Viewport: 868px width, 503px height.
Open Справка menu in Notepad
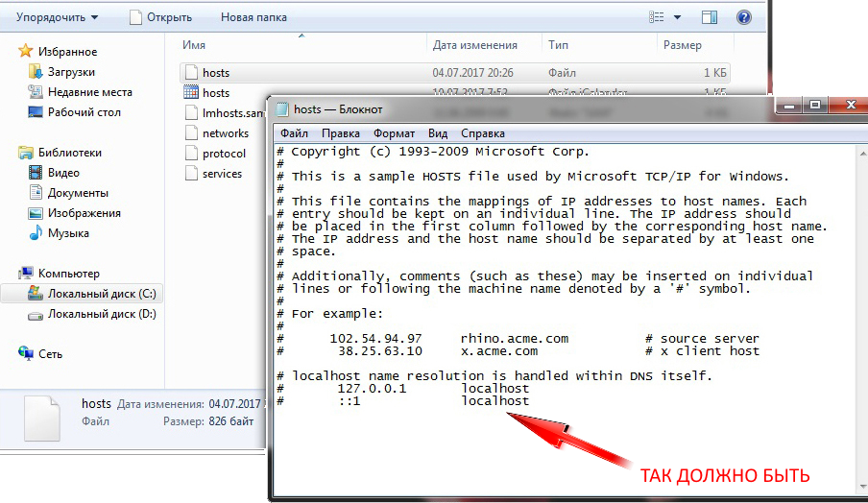tap(483, 133)
